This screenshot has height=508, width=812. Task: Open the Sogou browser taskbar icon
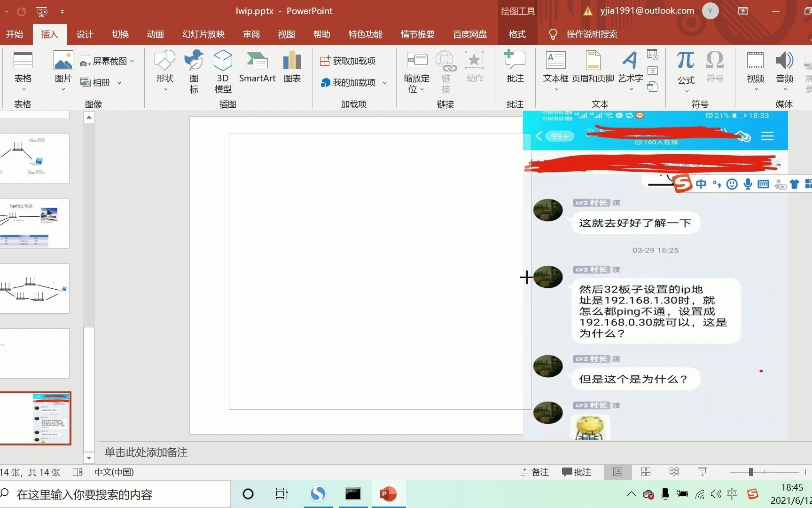pyautogui.click(x=318, y=494)
